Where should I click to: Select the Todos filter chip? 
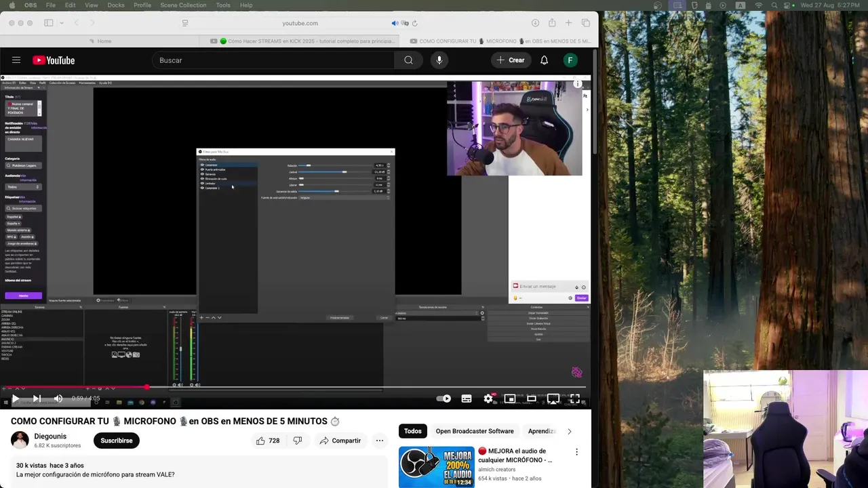click(x=413, y=431)
